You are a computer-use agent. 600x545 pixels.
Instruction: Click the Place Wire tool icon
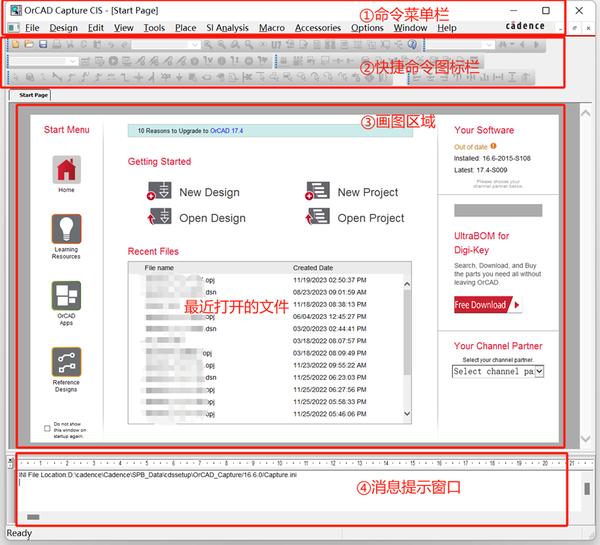pos(43,77)
